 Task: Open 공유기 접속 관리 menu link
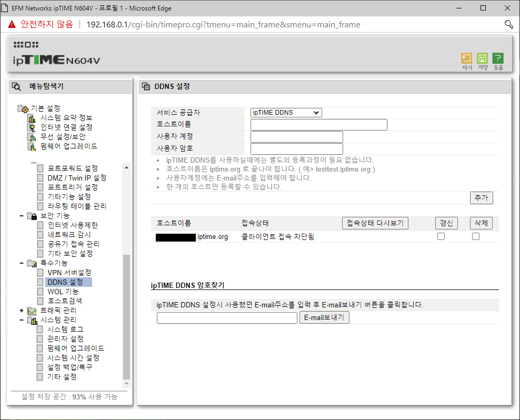click(74, 244)
